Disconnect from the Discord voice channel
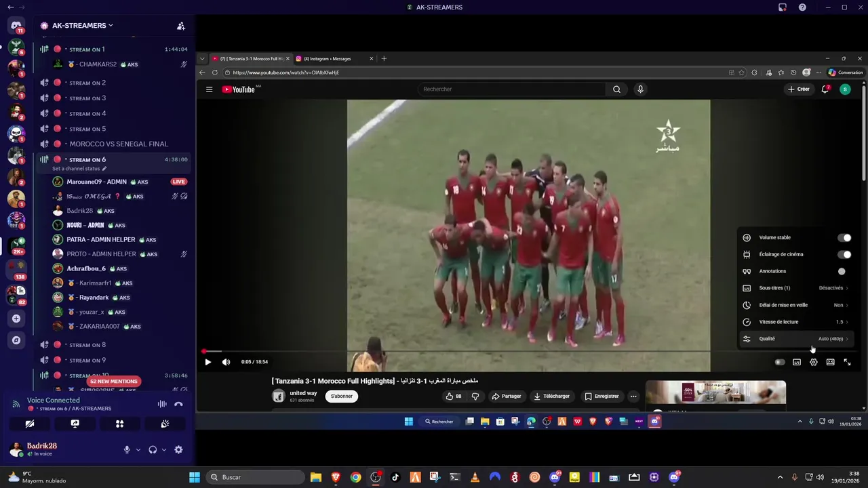The width and height of the screenshot is (868, 488). click(178, 404)
